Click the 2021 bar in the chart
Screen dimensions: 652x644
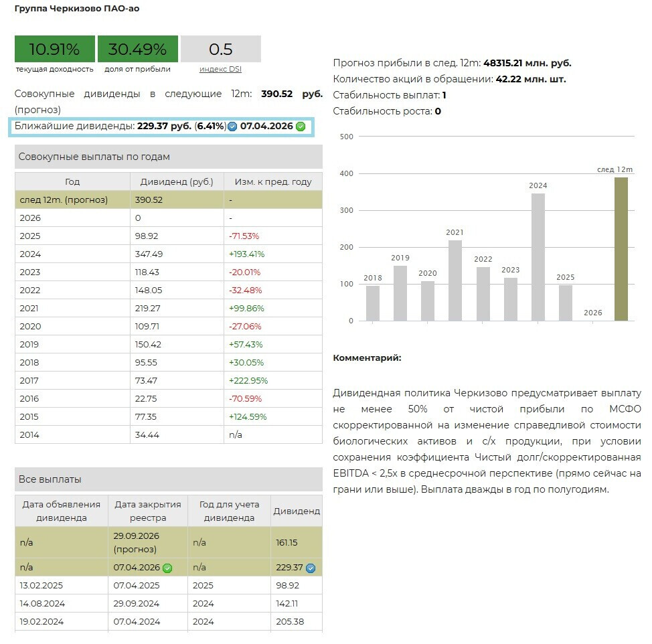(455, 280)
